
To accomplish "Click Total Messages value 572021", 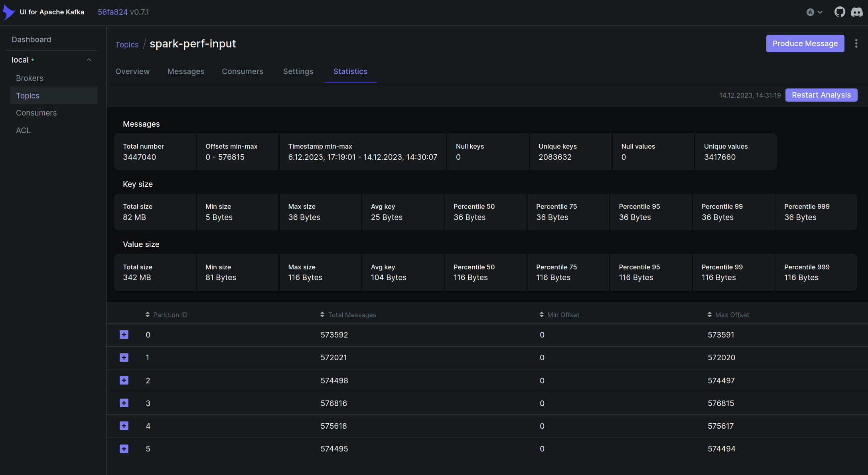I will 334,357.
